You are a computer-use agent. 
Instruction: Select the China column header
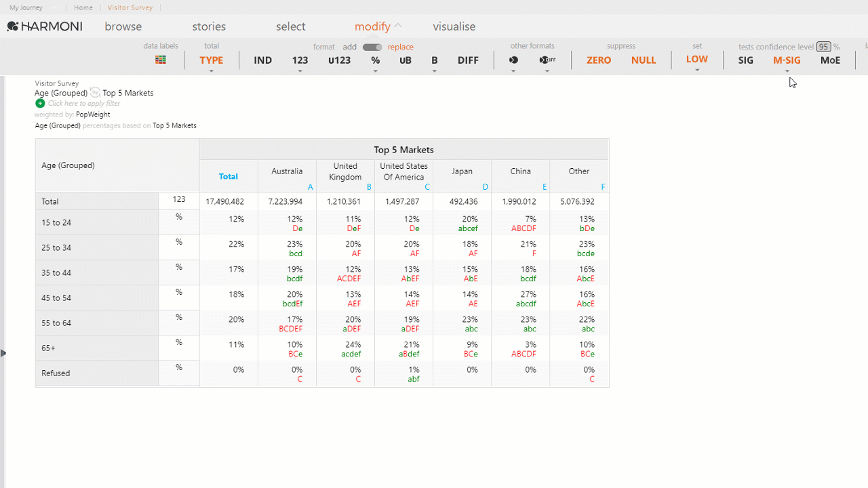click(520, 176)
